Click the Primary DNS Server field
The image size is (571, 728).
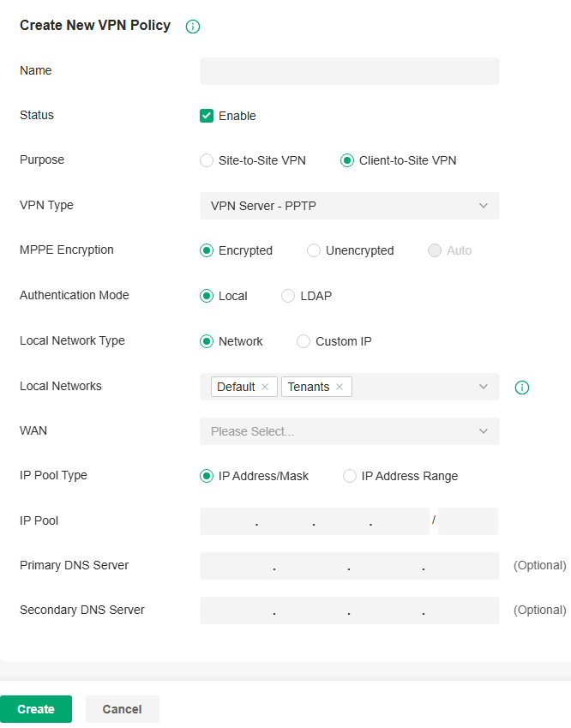tap(349, 566)
